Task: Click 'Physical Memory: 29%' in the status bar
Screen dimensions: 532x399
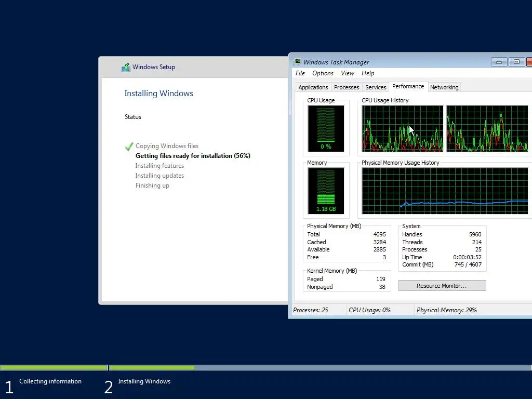Action: tap(446, 310)
